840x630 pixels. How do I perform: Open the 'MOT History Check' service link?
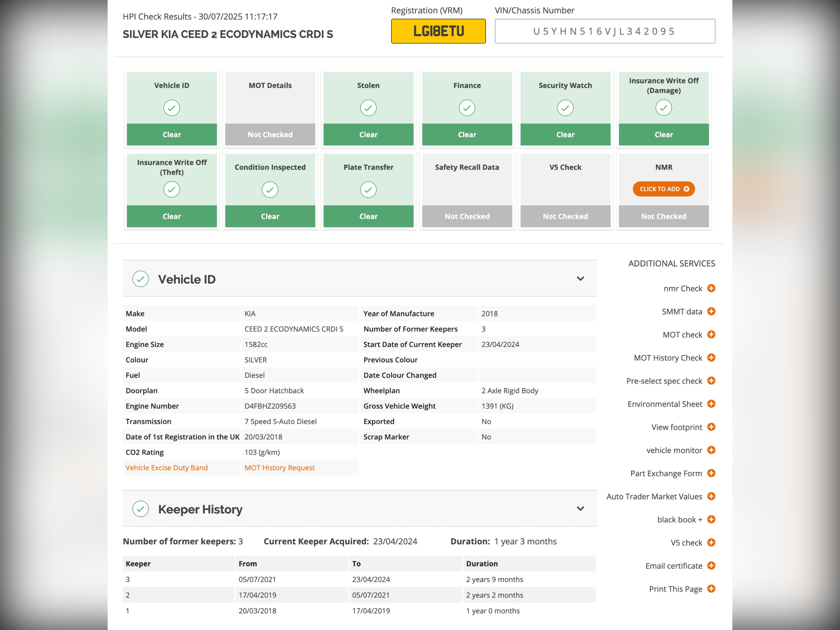point(668,358)
